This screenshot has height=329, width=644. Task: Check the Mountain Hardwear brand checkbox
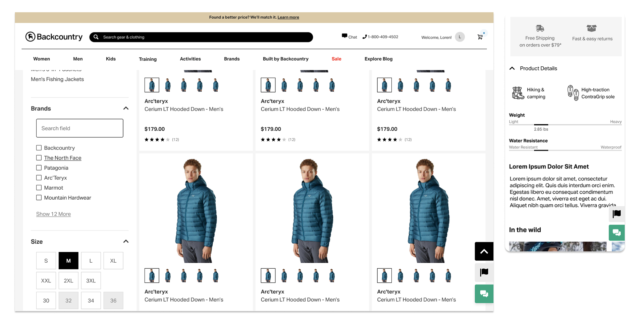tap(39, 198)
